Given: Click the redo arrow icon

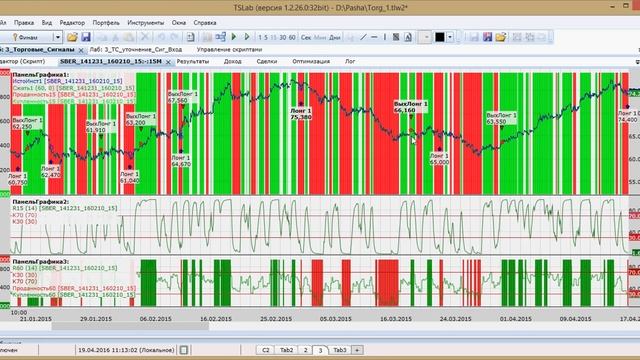Looking at the screenshot, I should [174, 37].
